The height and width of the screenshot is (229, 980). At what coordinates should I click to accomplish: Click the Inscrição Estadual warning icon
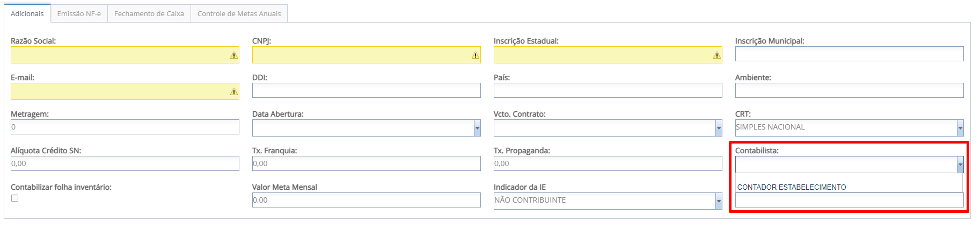716,55
